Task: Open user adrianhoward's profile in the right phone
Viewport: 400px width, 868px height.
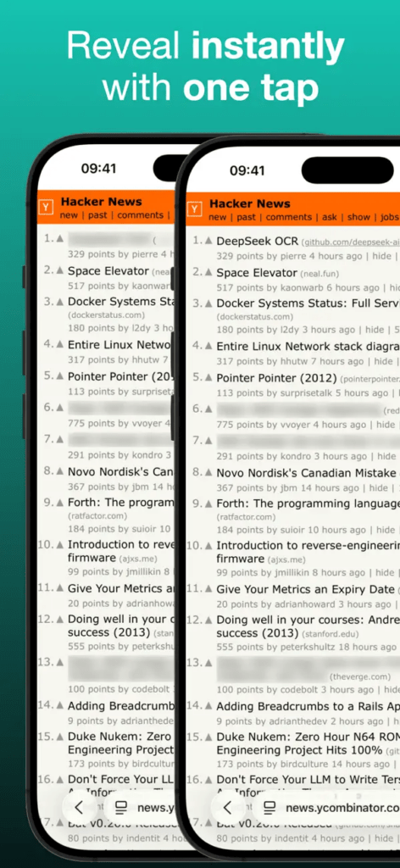Action: 305,604
